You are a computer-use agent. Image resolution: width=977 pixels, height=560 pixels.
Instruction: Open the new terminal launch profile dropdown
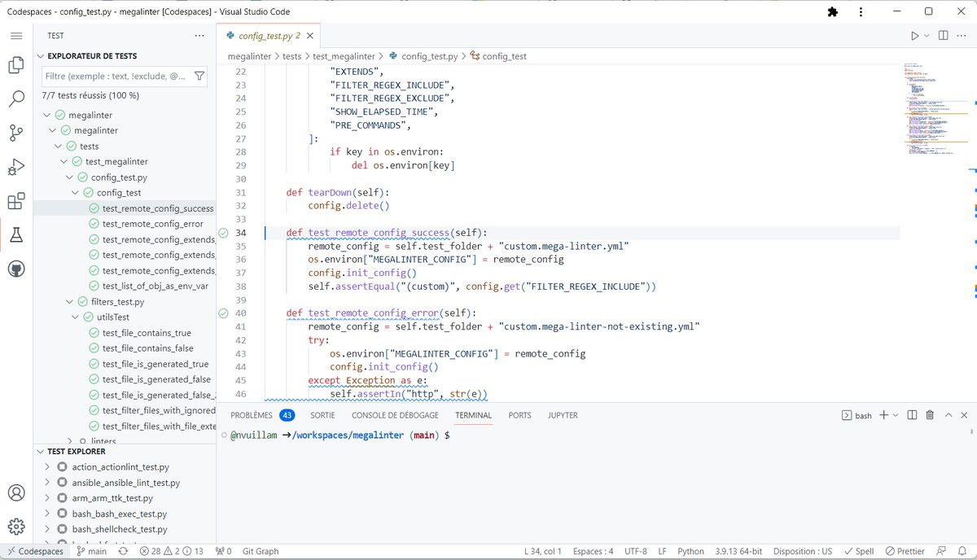[896, 415]
